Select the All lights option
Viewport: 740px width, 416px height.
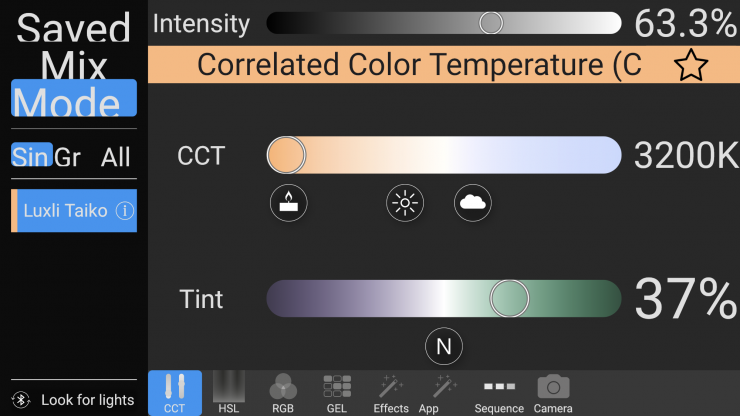click(x=116, y=156)
